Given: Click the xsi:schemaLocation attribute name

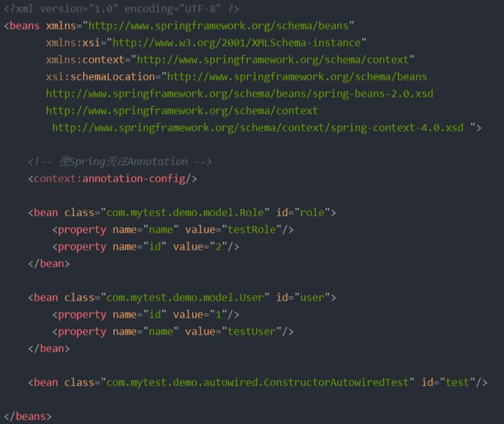Looking at the screenshot, I should pos(100,77).
